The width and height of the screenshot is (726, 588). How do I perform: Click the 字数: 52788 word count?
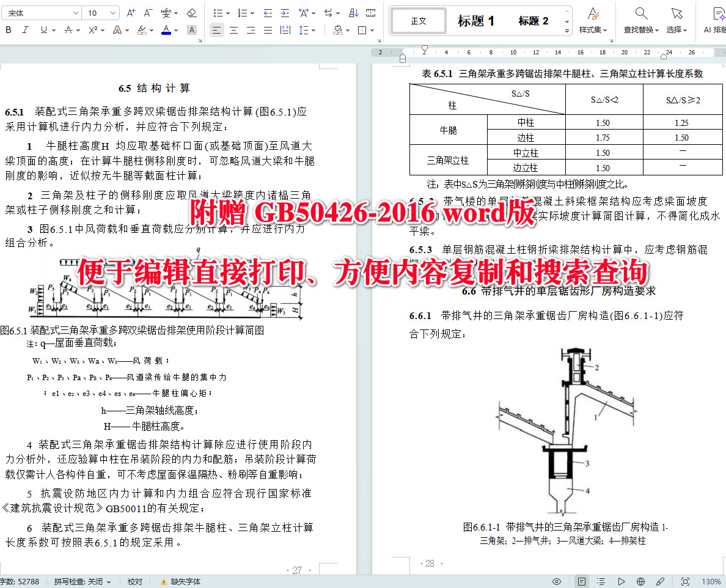coord(20,581)
